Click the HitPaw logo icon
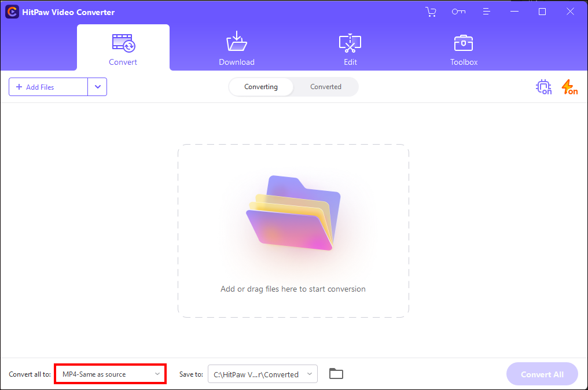 12,12
